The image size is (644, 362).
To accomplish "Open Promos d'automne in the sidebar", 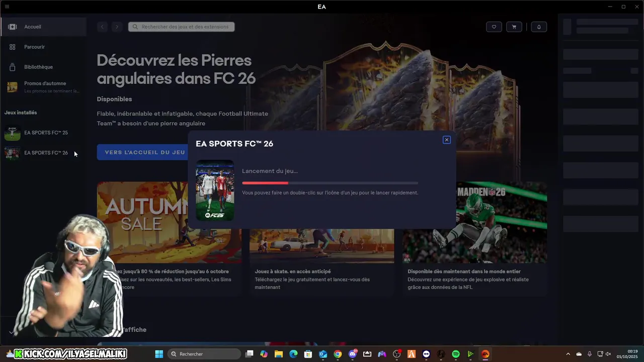I will [43, 87].
